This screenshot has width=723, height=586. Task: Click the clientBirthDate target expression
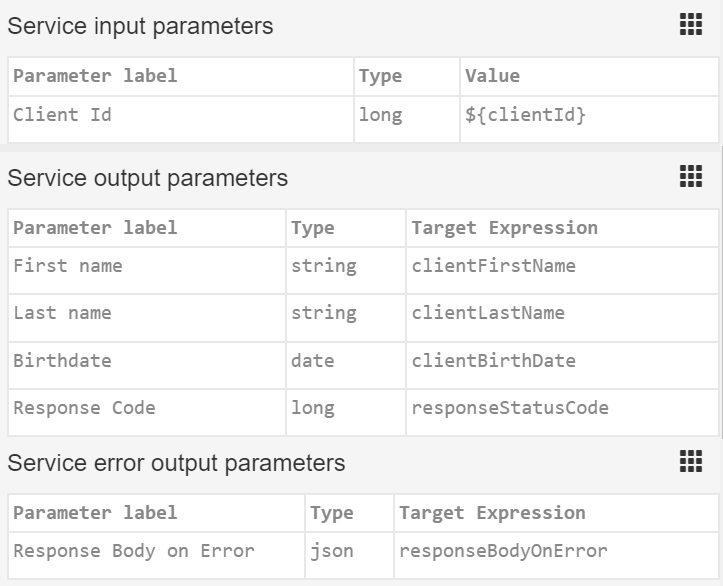(493, 360)
